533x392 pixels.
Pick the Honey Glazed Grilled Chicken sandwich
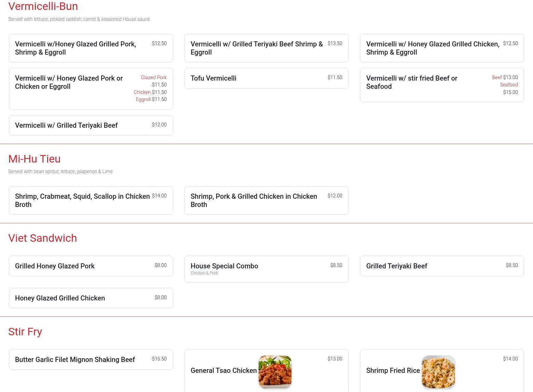(x=91, y=298)
